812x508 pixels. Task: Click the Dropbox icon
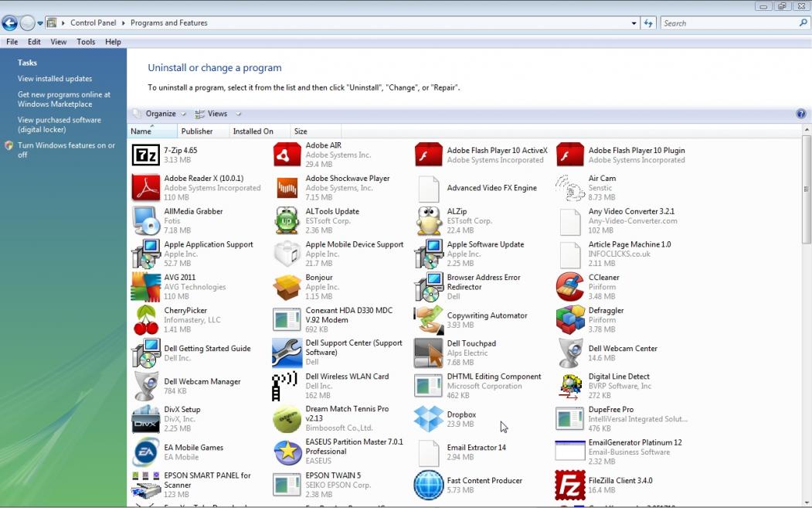(429, 419)
